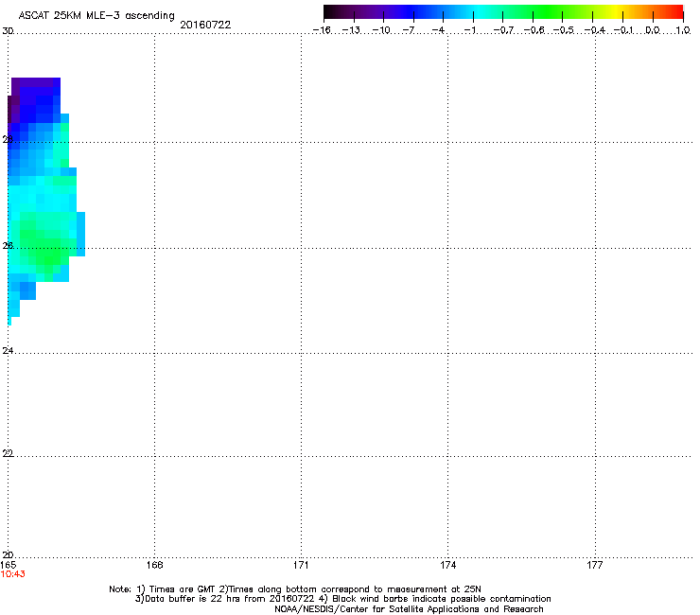700x615 pixels.
Task: Click the latitude label 30
Action: (x=8, y=31)
